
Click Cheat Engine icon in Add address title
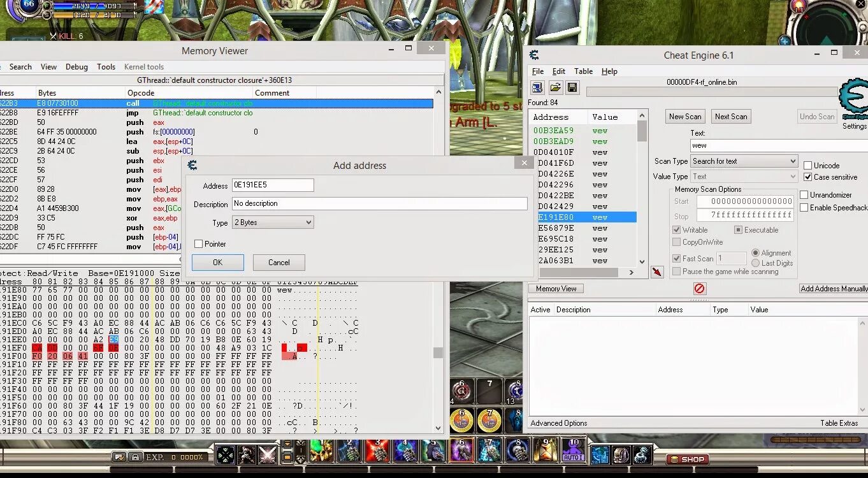(192, 165)
